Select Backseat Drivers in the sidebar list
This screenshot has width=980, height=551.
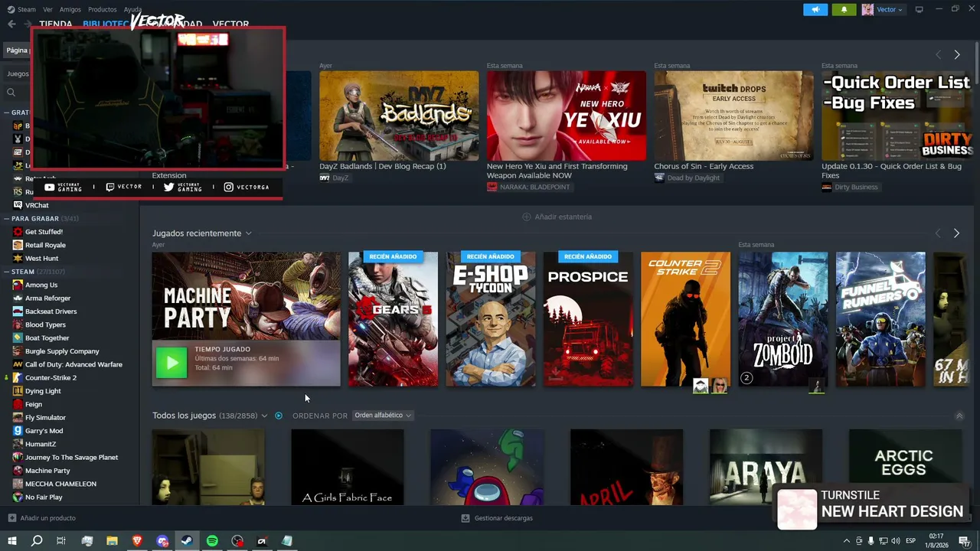click(51, 311)
